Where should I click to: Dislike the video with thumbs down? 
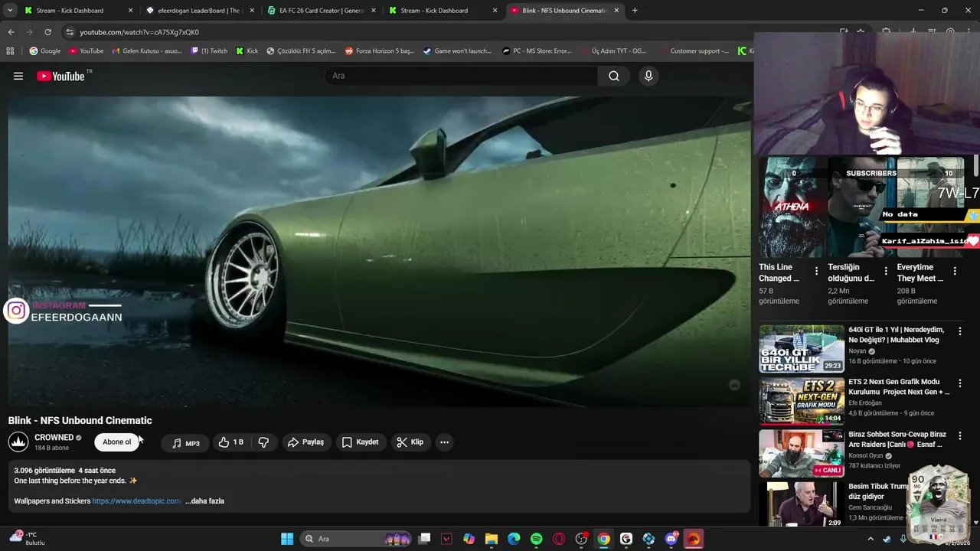pos(263,442)
